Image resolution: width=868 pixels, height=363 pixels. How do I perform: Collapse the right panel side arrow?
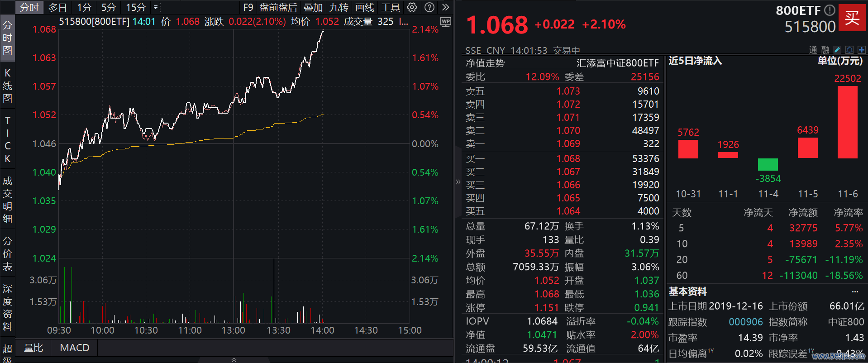pyautogui.click(x=458, y=182)
